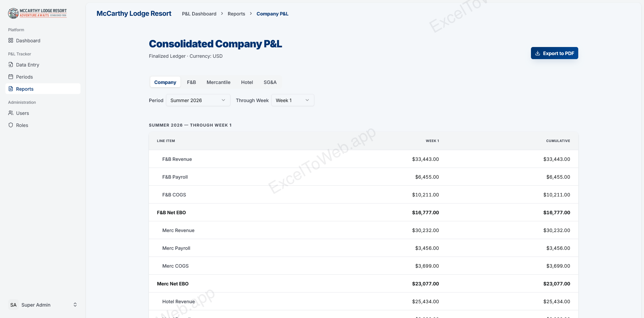Screen dimensions: 644x318
Task: Click the SA avatar circle
Action: pyautogui.click(x=13, y=305)
